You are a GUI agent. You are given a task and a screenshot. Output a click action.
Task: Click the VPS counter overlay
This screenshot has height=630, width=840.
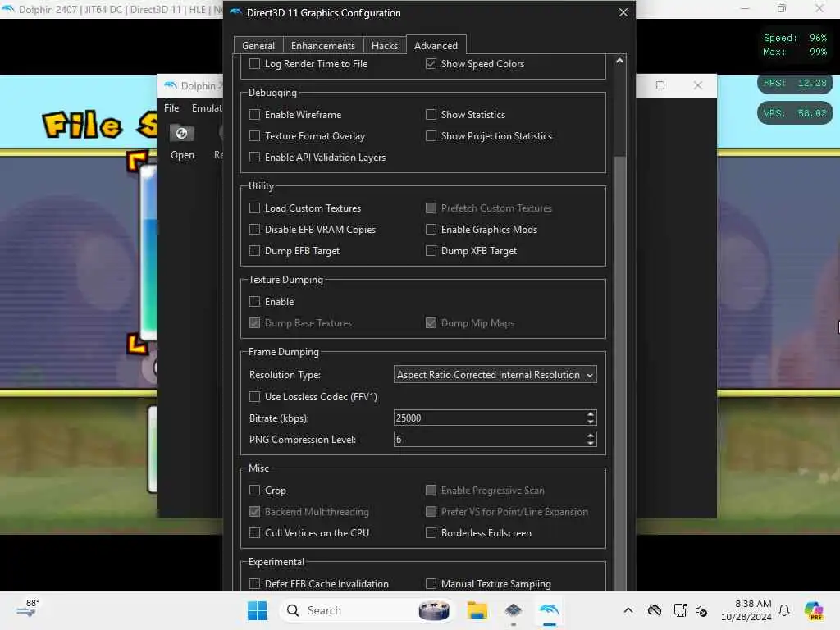coord(795,113)
